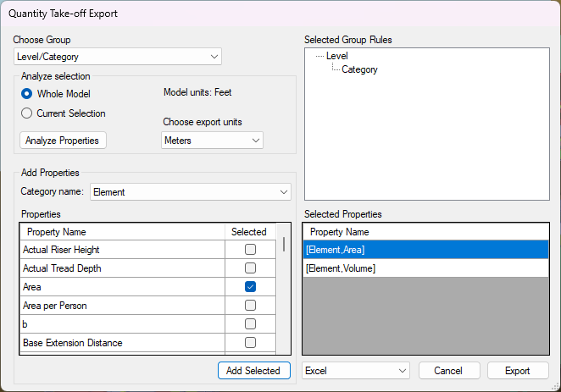Select the Category node in group rules
This screenshot has height=392, width=561.
(359, 69)
